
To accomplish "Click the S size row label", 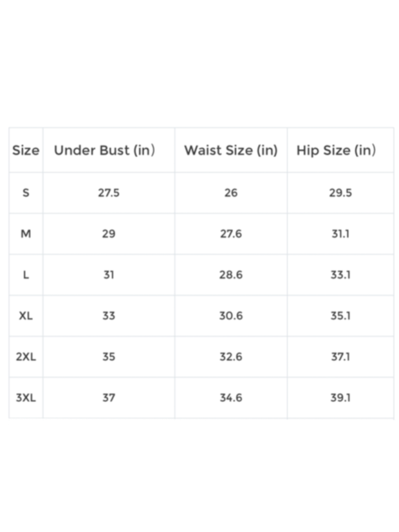I will coord(26,193).
